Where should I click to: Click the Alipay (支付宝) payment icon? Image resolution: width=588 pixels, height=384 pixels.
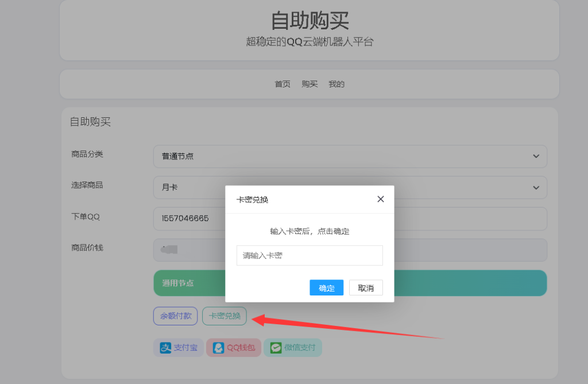(x=179, y=347)
